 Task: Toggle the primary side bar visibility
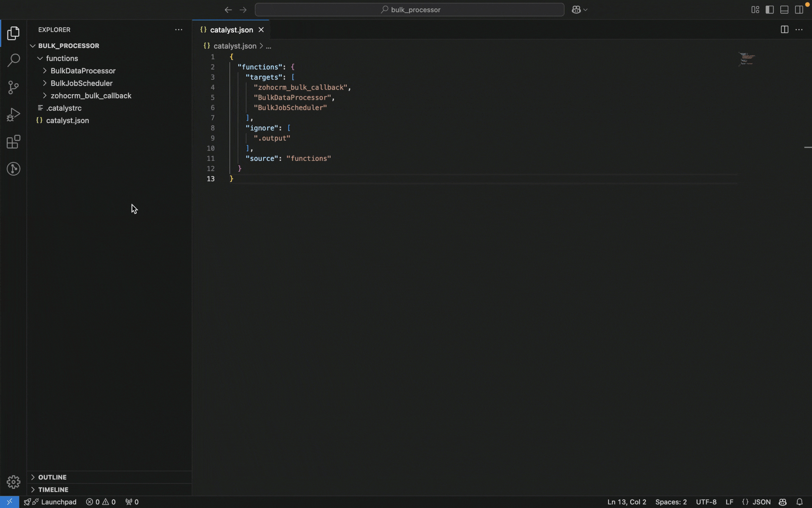click(x=770, y=10)
